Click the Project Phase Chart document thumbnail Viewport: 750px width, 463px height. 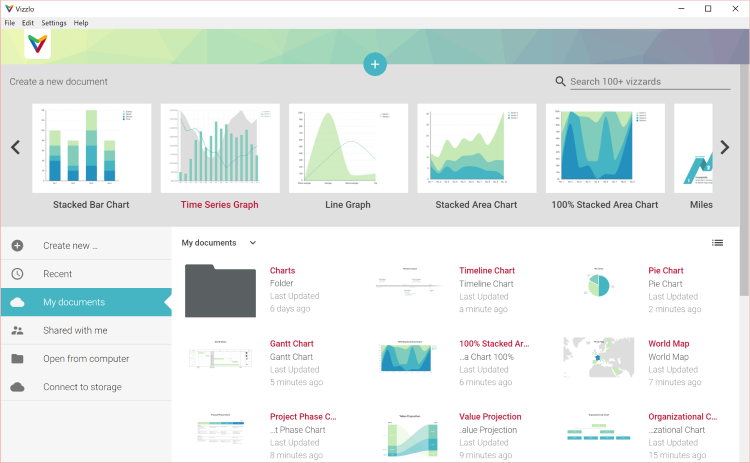[x=221, y=429]
